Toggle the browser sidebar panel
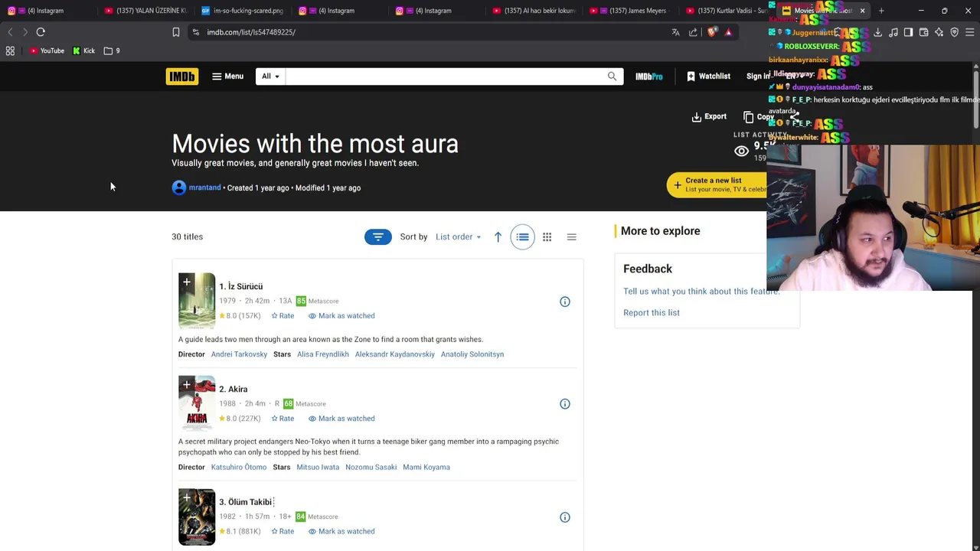This screenshot has height=551, width=980. coord(908,32)
